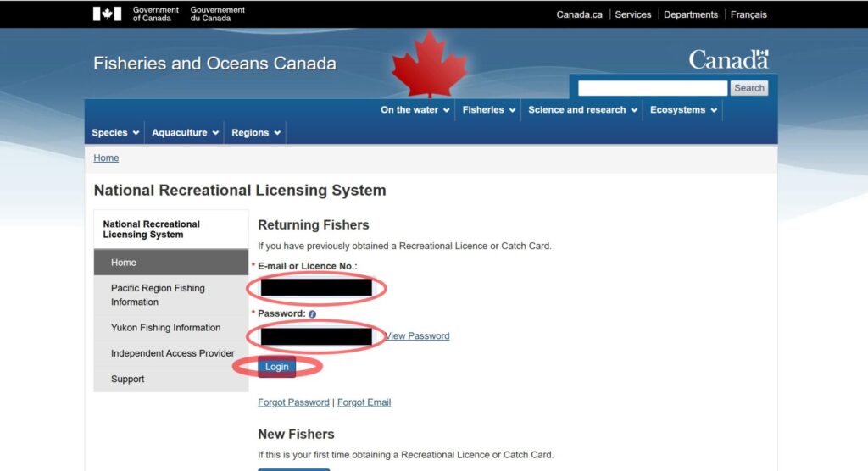Click the View Password link
Image resolution: width=868 pixels, height=471 pixels.
(417, 336)
